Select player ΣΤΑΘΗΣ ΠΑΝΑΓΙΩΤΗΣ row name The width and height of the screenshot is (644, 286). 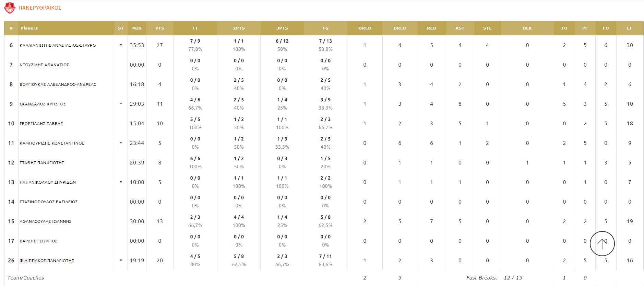pyautogui.click(x=42, y=163)
